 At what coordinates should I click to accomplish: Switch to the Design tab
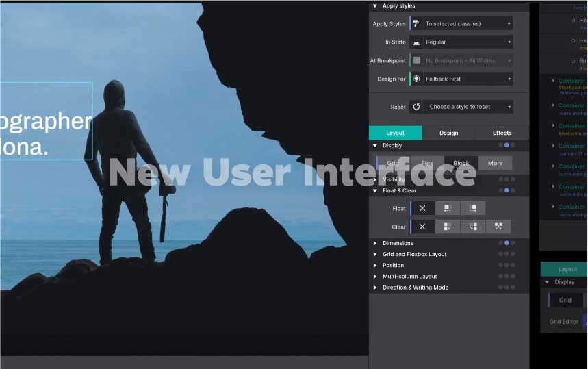tap(448, 133)
